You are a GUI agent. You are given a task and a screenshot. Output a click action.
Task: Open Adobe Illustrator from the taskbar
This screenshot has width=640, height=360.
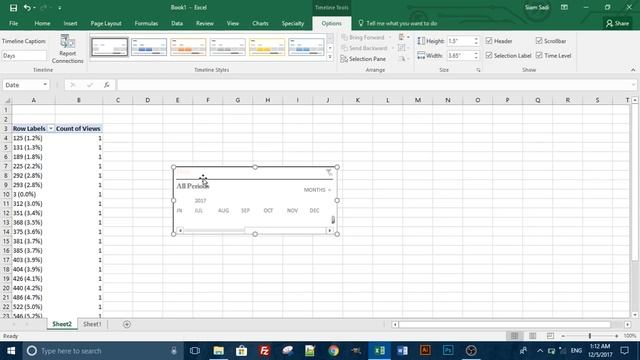click(x=425, y=351)
